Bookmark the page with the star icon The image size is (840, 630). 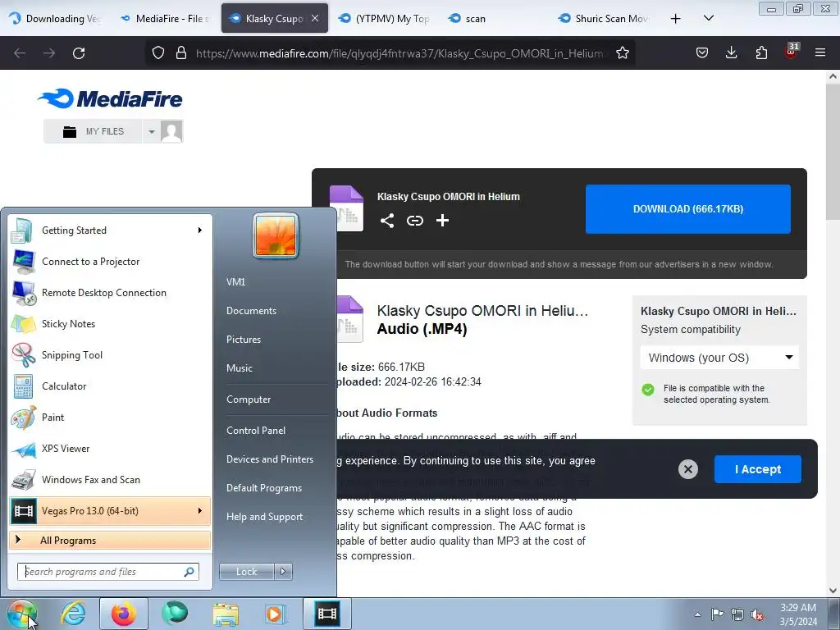pyautogui.click(x=622, y=53)
